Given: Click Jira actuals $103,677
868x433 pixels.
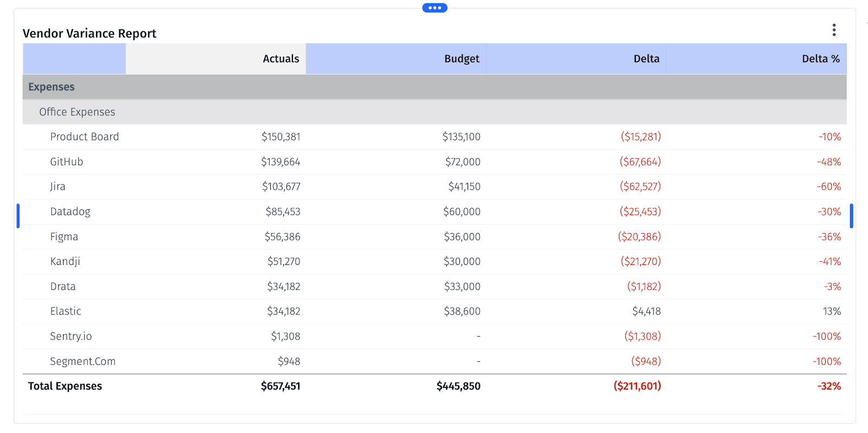Looking at the screenshot, I should point(281,186).
